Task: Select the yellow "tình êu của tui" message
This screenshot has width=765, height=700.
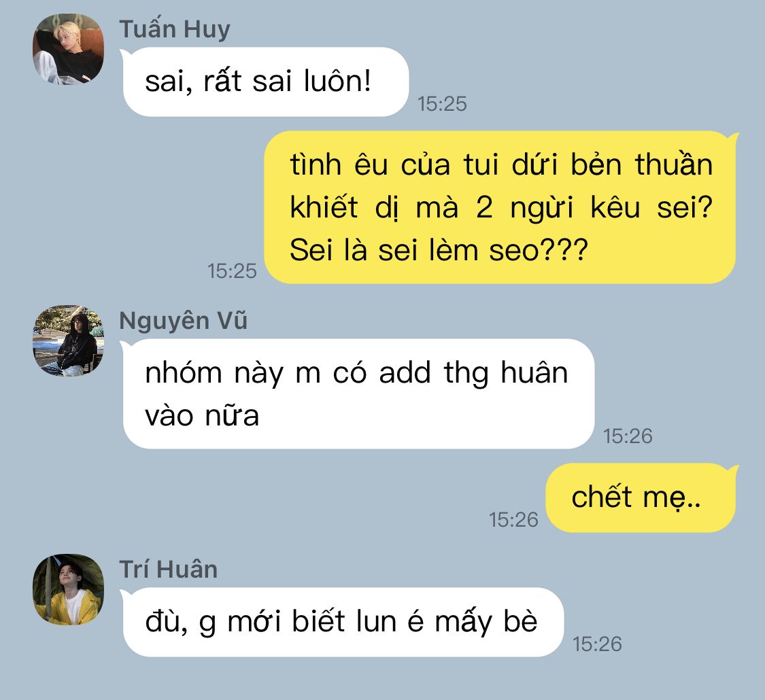Action: (x=500, y=207)
